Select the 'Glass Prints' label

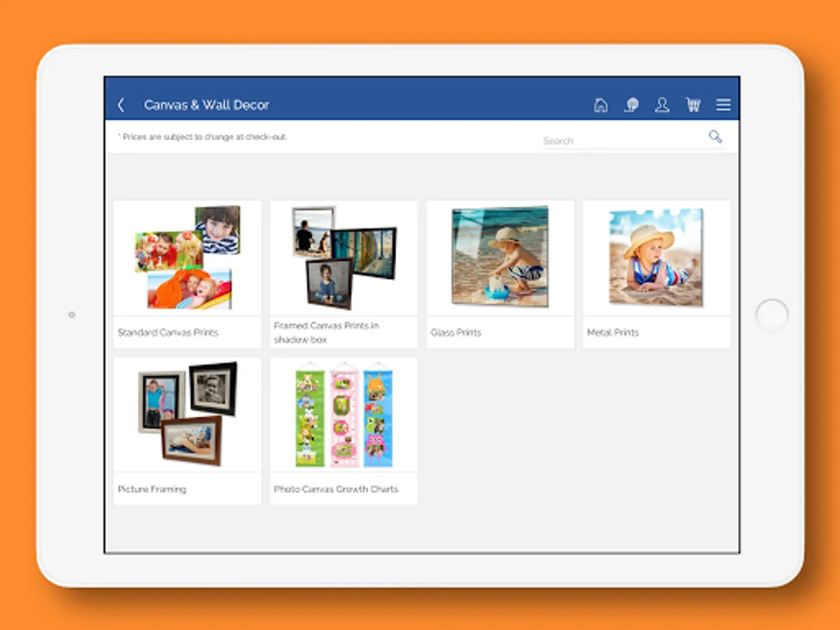(x=456, y=332)
